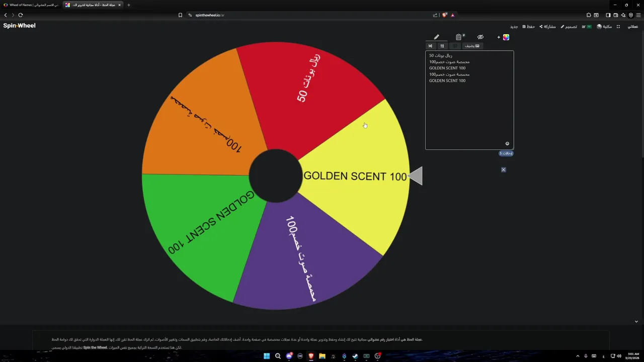
Task: Open the مشاركة share menu
Action: pyautogui.click(x=548, y=27)
